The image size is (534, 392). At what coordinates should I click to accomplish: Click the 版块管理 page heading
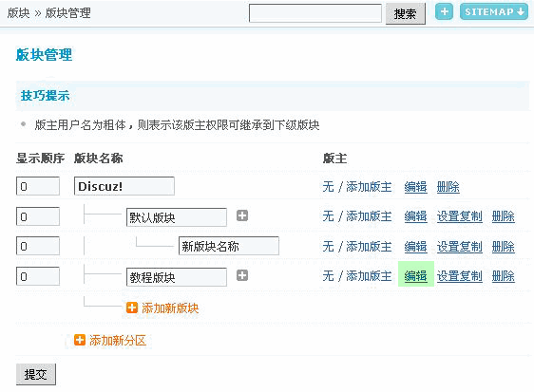pyautogui.click(x=44, y=55)
